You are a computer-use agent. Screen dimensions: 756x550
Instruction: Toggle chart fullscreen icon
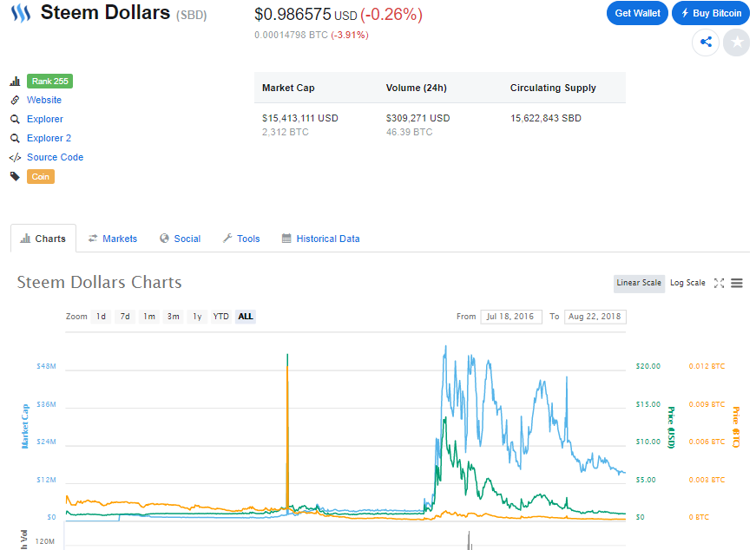click(x=719, y=283)
